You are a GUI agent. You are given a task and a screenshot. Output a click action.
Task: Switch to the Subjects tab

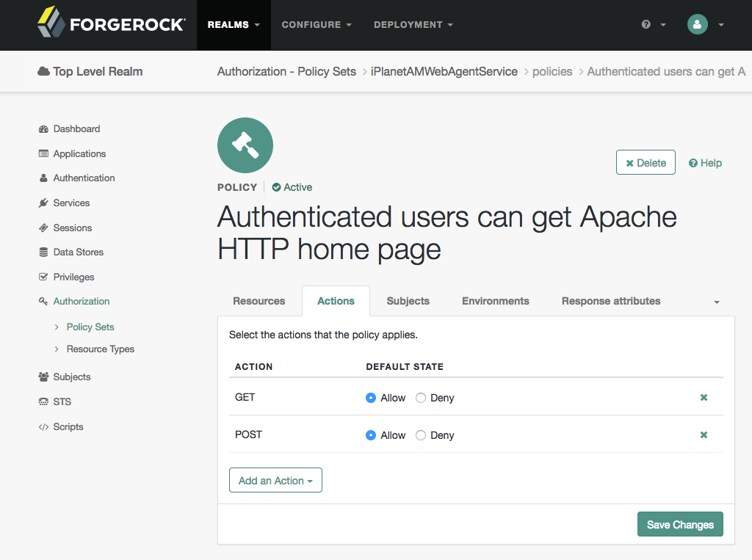coord(408,301)
